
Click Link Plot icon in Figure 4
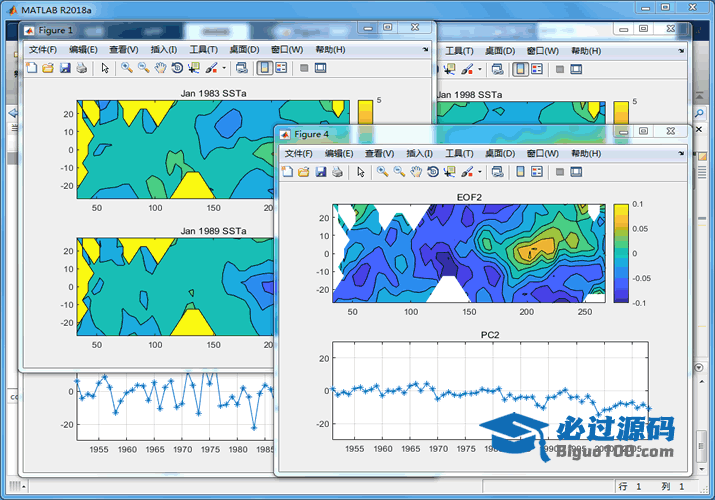[497, 172]
